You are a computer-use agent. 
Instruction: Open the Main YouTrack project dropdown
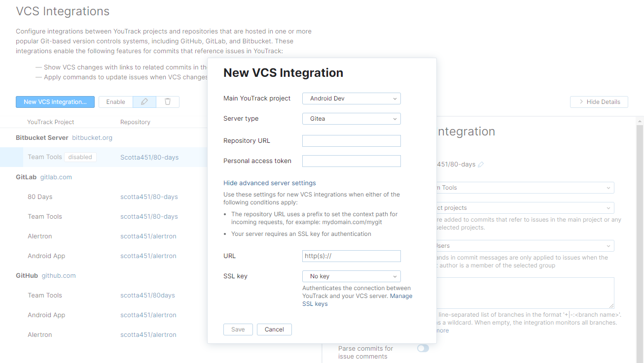point(351,99)
